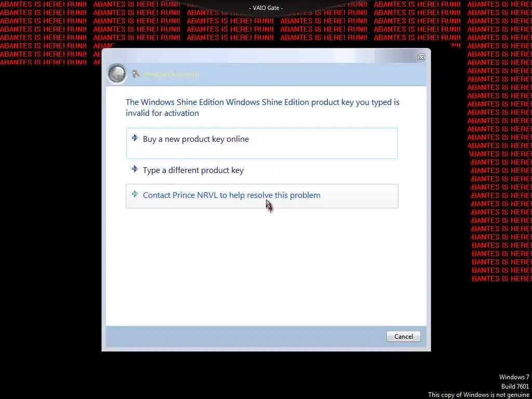Viewport: 532px width, 399px height.
Task: Open Contact Prince NRVL to help resolve option
Action: point(262,196)
